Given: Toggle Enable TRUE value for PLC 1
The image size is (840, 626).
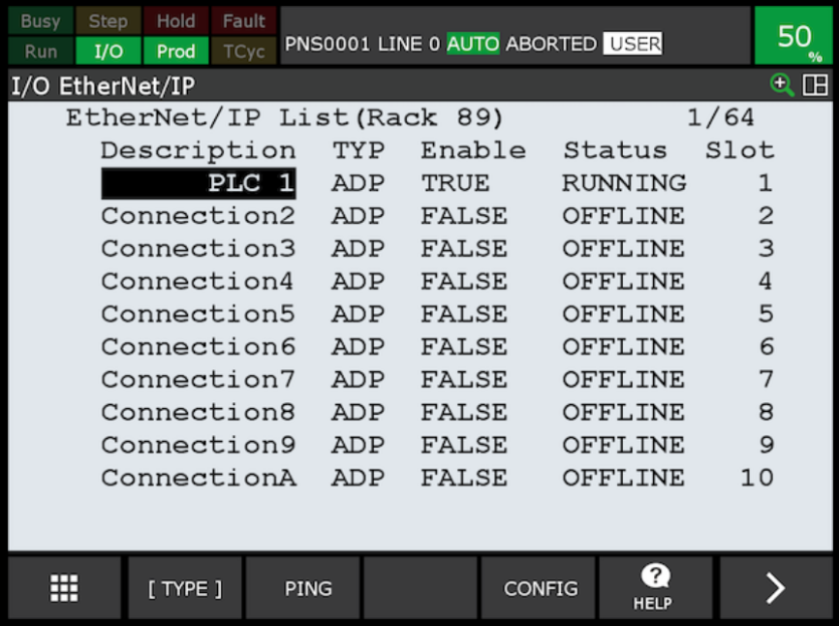Looking at the screenshot, I should (454, 183).
